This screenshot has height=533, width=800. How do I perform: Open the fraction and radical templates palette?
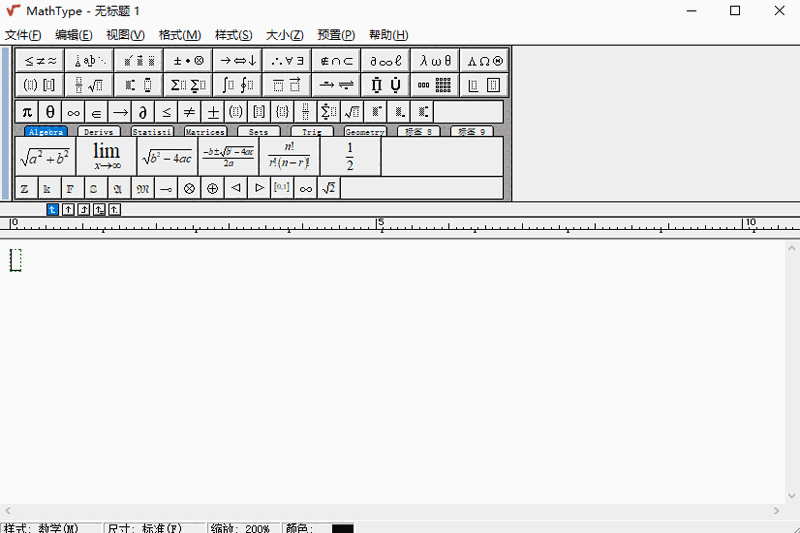88,85
